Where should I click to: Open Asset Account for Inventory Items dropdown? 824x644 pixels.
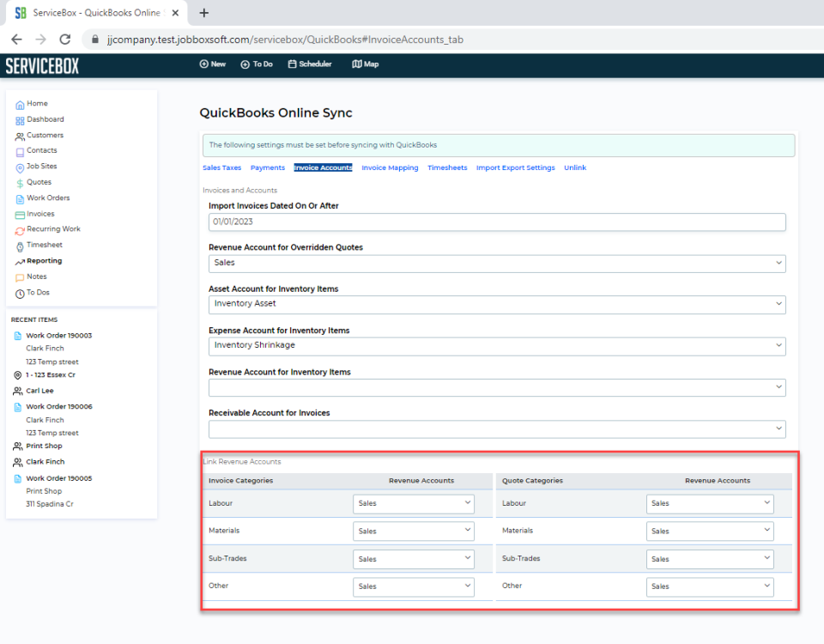[497, 304]
